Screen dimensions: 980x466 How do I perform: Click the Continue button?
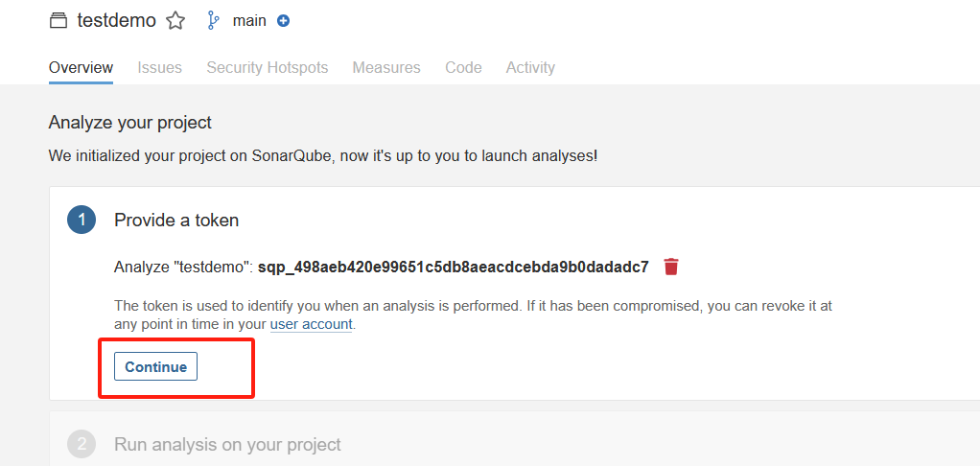coord(155,366)
